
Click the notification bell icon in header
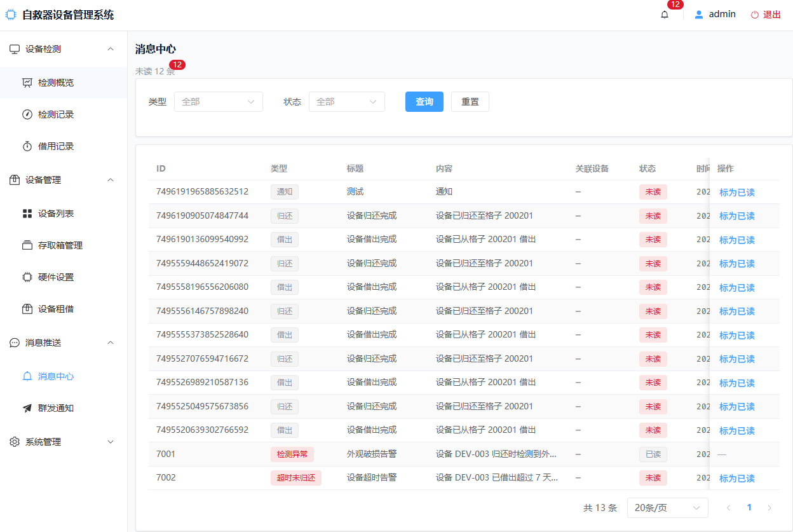665,15
